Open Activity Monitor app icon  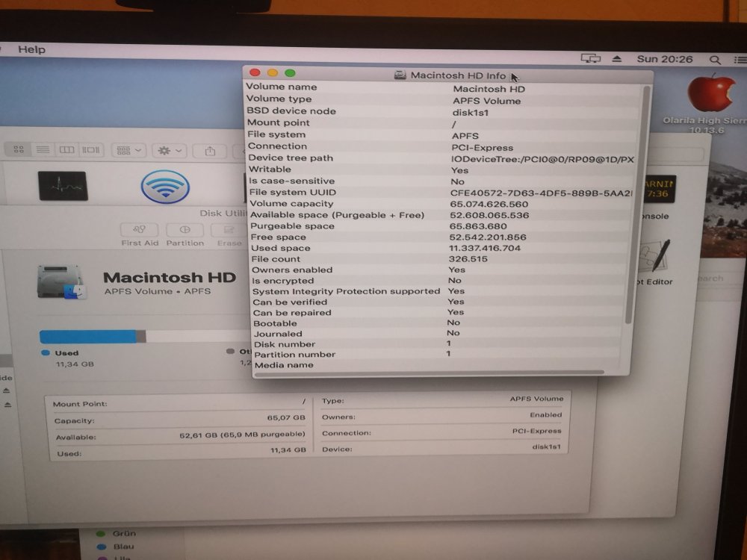point(63,186)
